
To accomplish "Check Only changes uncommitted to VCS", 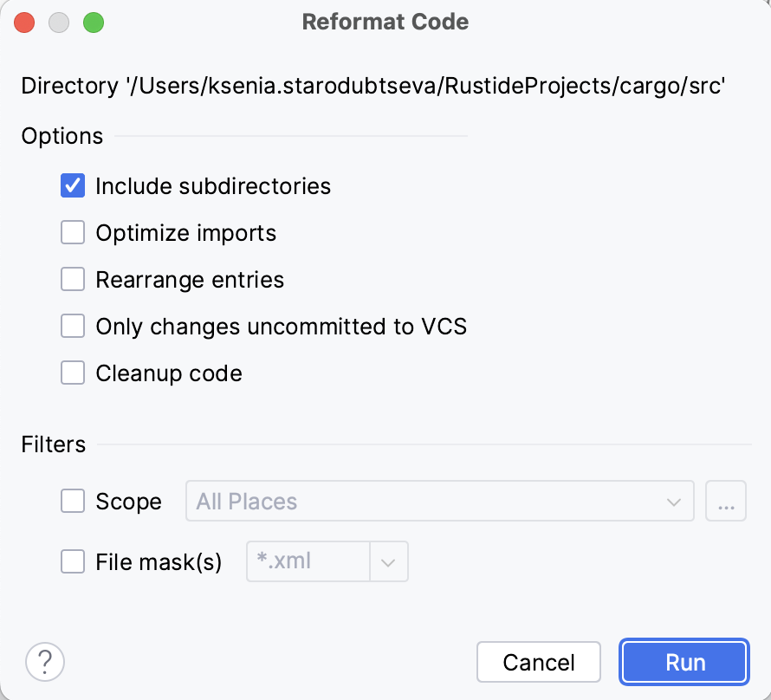I will [73, 326].
